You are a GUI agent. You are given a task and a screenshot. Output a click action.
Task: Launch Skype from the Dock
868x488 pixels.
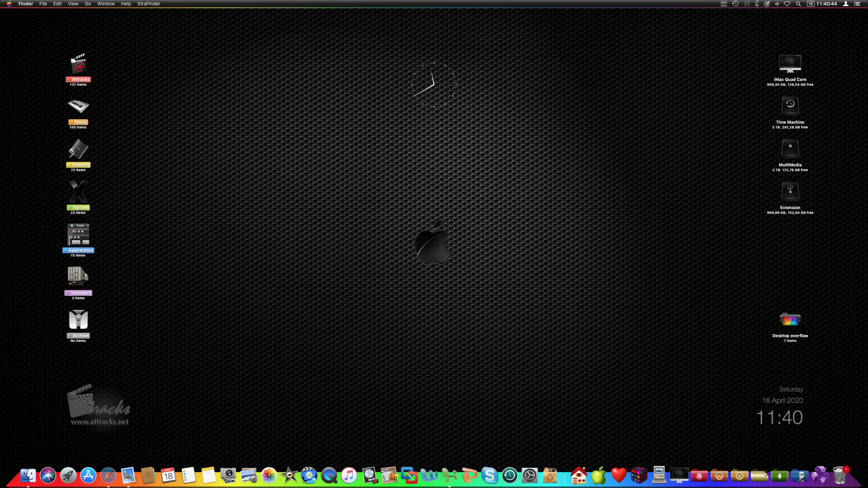[490, 475]
